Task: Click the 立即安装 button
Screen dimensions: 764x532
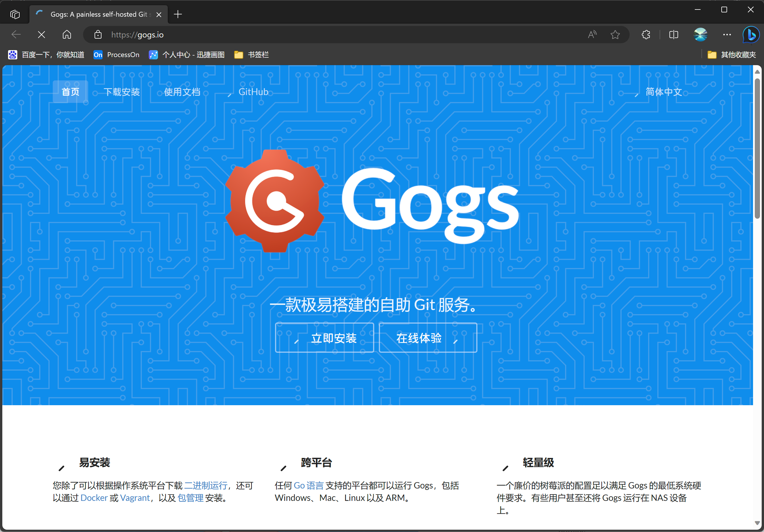Action: (x=324, y=338)
